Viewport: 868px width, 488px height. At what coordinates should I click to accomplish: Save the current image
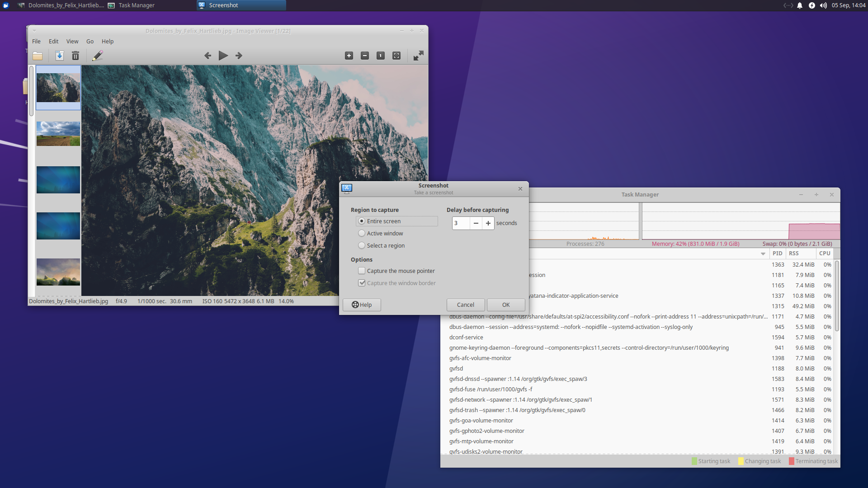(x=59, y=56)
